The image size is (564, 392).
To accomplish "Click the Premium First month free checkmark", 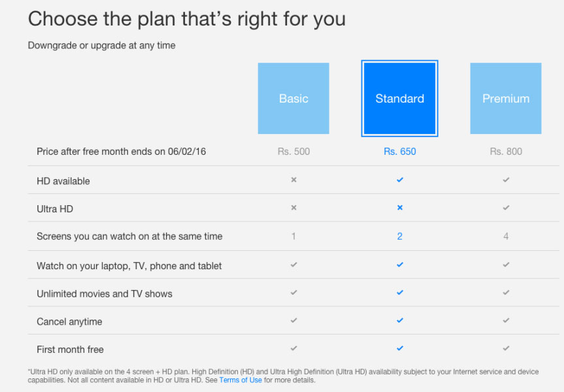I will tap(506, 348).
